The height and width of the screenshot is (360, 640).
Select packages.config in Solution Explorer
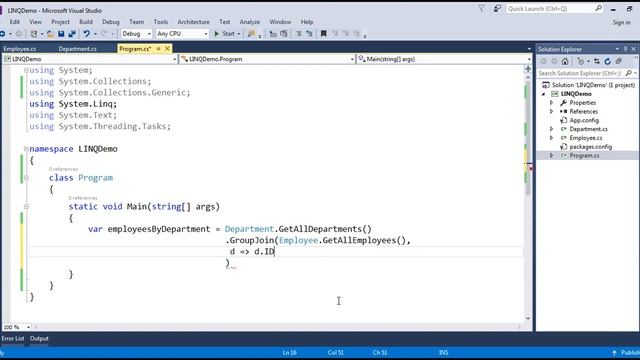(591, 147)
